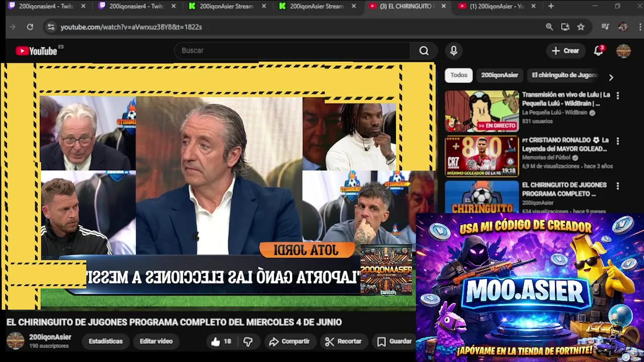Close the first 200iqonasier4 Twitch tab
Screen dimensions: 644x362
83,6
